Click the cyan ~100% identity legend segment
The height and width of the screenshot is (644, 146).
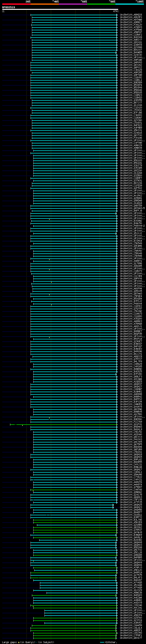(x=130, y=4)
